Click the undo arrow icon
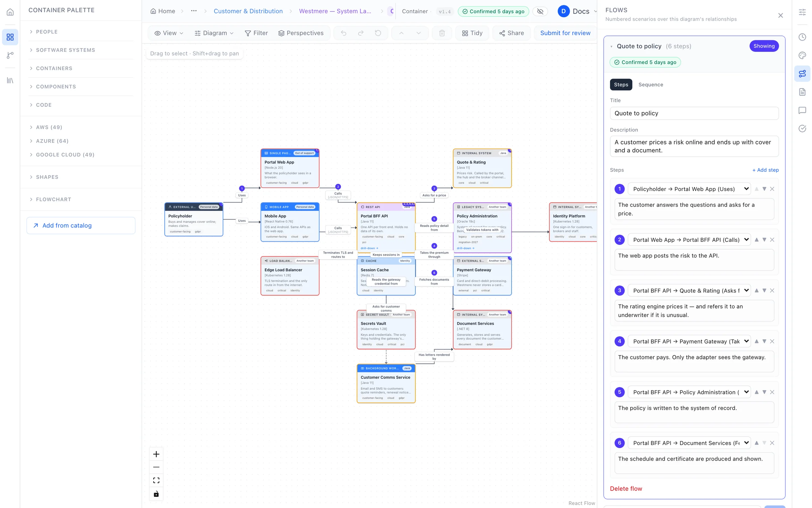Screen dimensions: 812x508 (x=343, y=33)
